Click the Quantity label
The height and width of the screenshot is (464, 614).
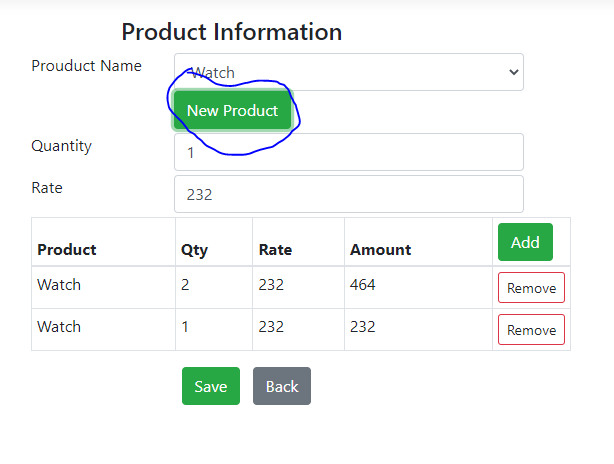click(61, 146)
